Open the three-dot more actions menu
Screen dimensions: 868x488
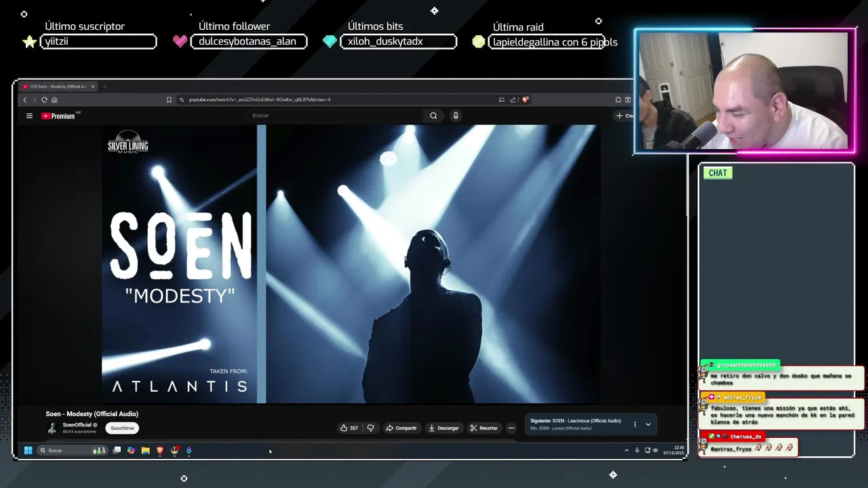click(511, 428)
